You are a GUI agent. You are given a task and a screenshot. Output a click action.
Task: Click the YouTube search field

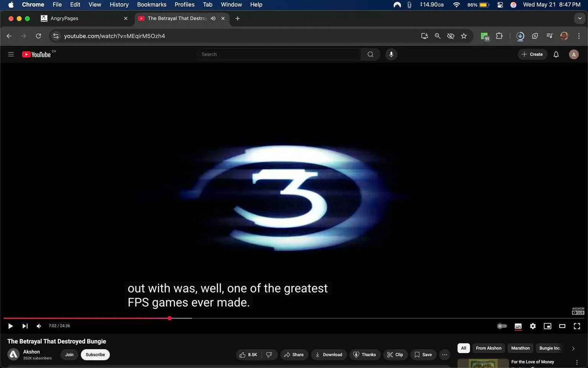[279, 54]
